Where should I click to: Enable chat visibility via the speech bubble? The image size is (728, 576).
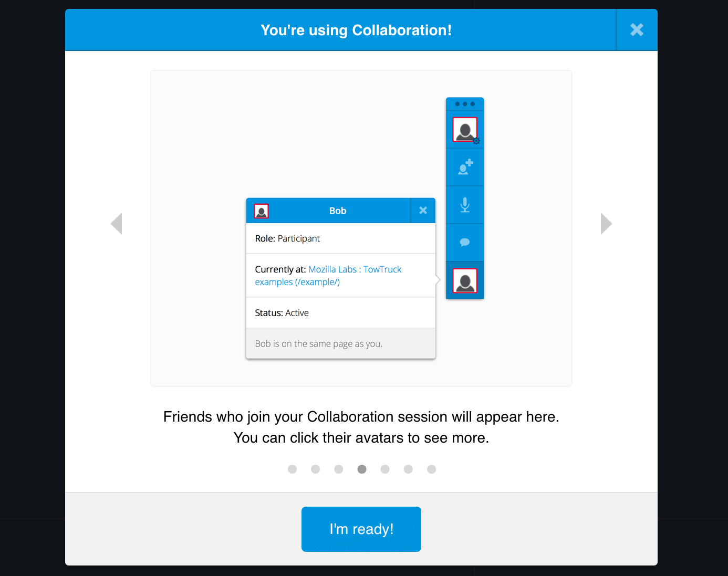(464, 242)
